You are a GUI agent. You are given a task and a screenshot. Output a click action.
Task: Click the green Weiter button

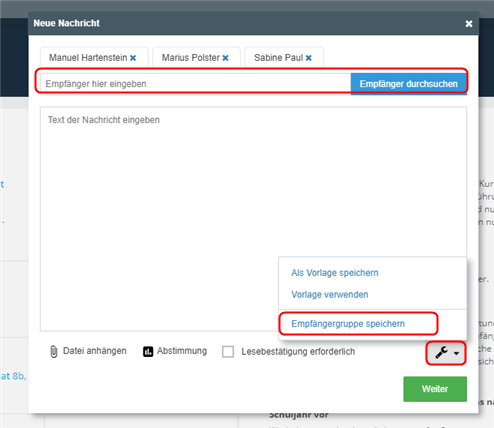435,389
